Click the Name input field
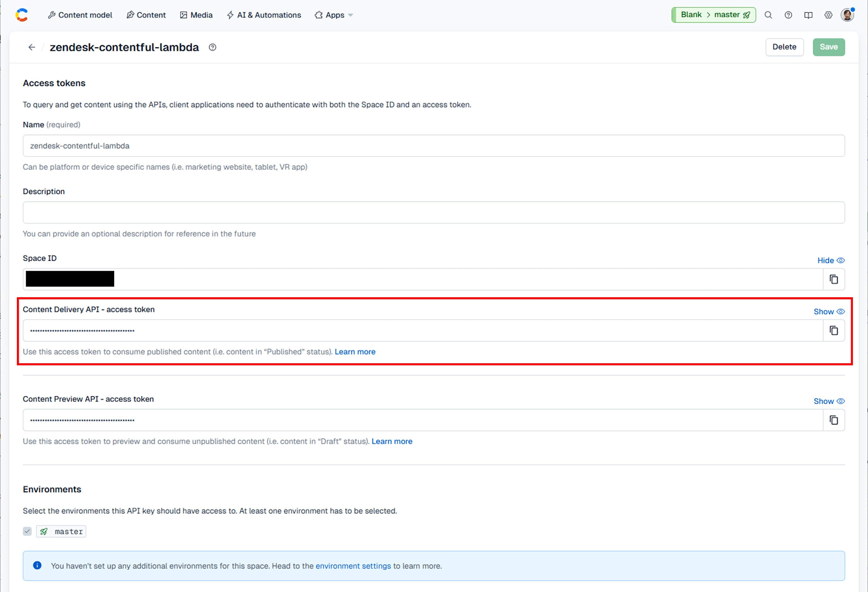The image size is (868, 592). click(x=434, y=146)
